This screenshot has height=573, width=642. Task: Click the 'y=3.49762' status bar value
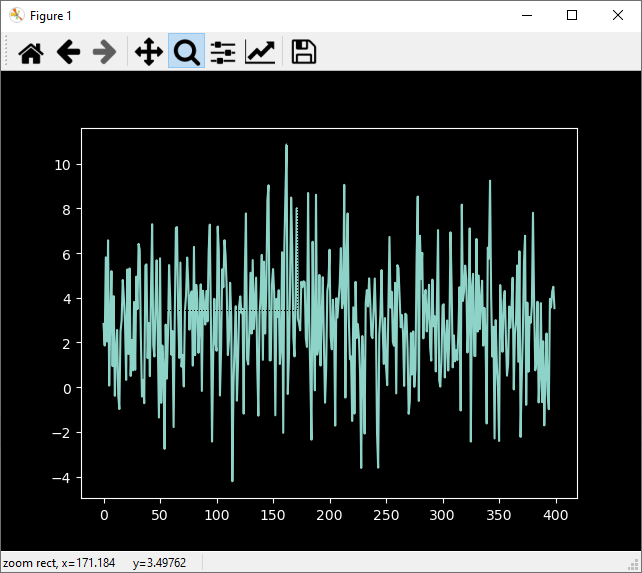[159, 563]
